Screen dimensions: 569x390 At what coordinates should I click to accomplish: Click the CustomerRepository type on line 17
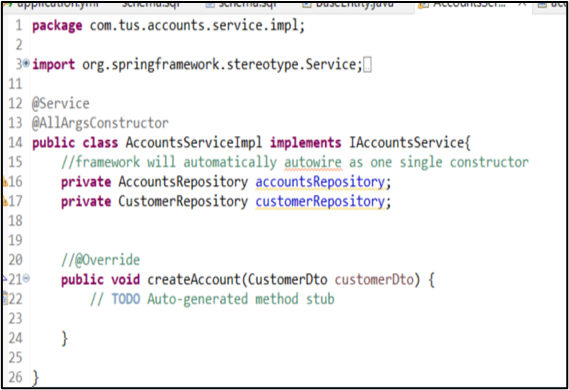(183, 201)
